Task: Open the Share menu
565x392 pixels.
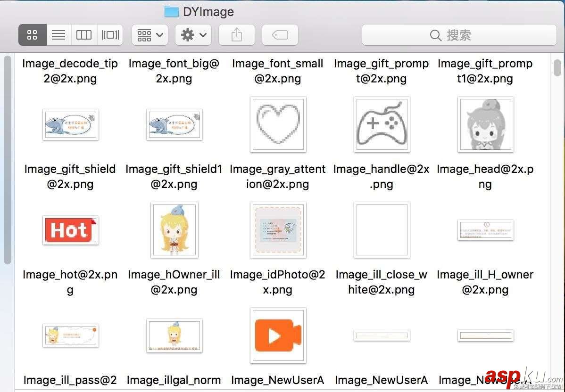Action: tap(236, 34)
